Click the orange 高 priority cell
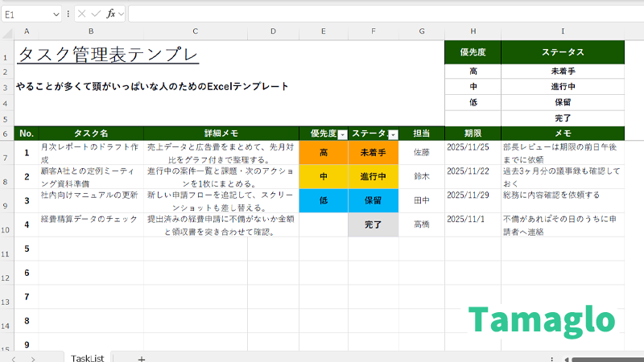 pyautogui.click(x=323, y=152)
